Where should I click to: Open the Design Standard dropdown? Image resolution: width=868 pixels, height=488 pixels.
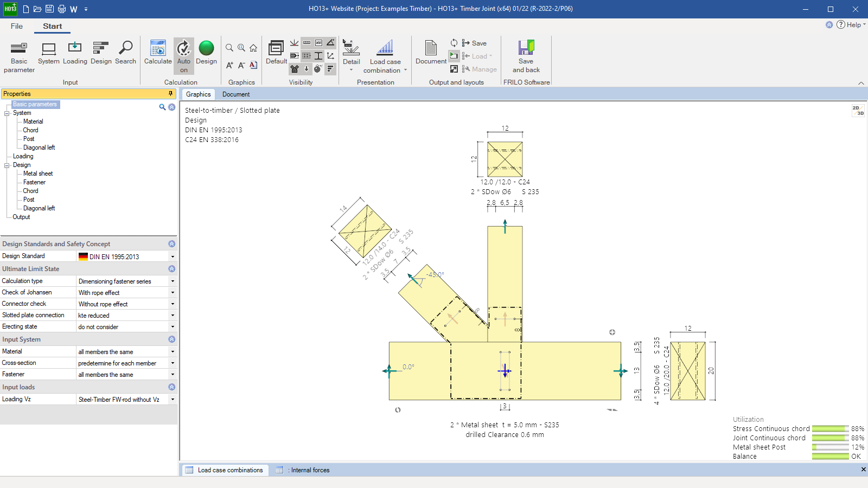pyautogui.click(x=173, y=256)
